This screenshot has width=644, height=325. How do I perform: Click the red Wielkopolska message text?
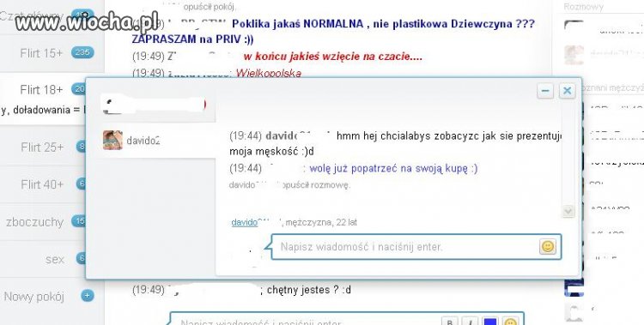[x=269, y=74]
